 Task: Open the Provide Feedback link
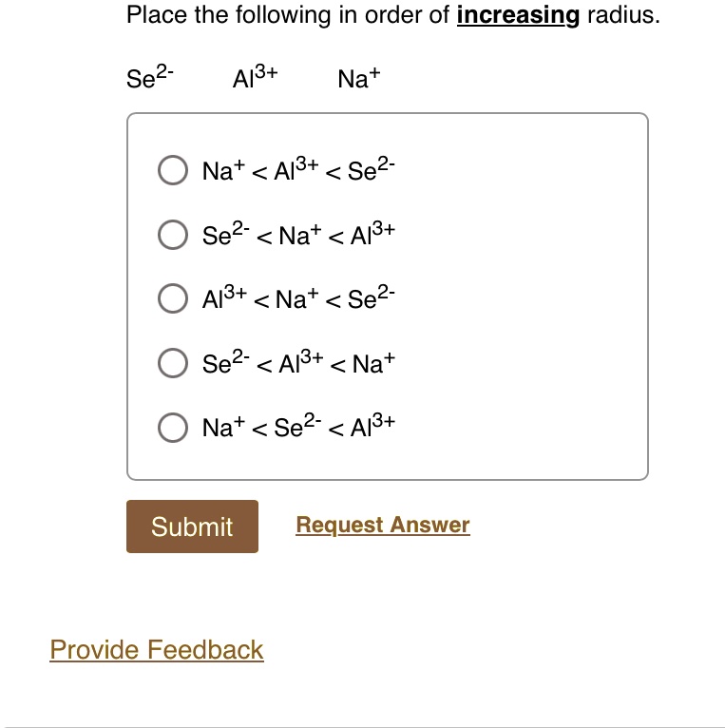coord(157,649)
